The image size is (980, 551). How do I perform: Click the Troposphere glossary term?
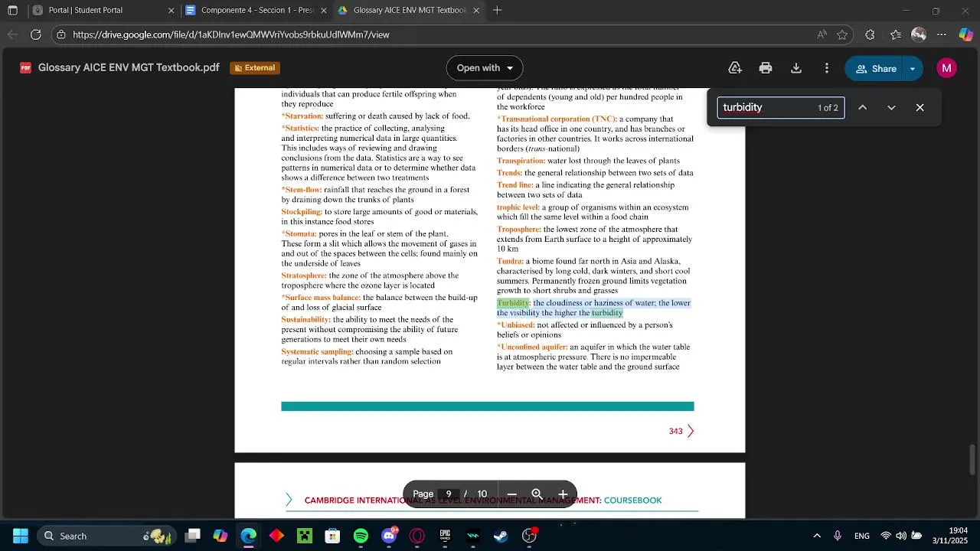(x=519, y=230)
